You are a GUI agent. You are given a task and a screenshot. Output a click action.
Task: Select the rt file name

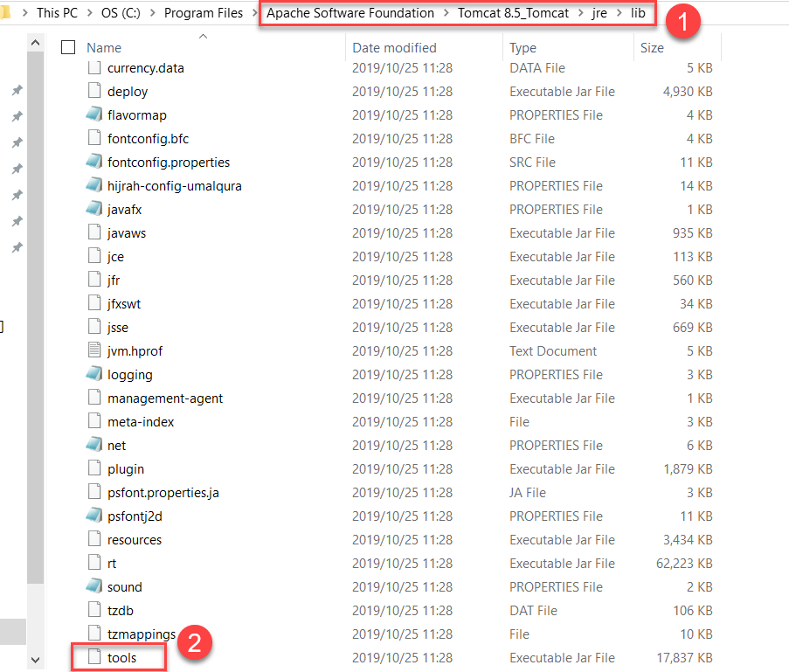[x=112, y=563]
